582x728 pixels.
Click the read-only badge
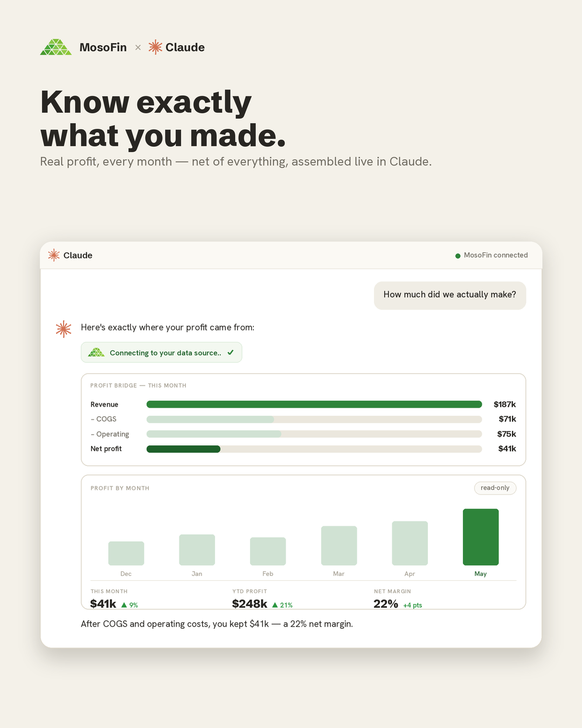pos(495,487)
